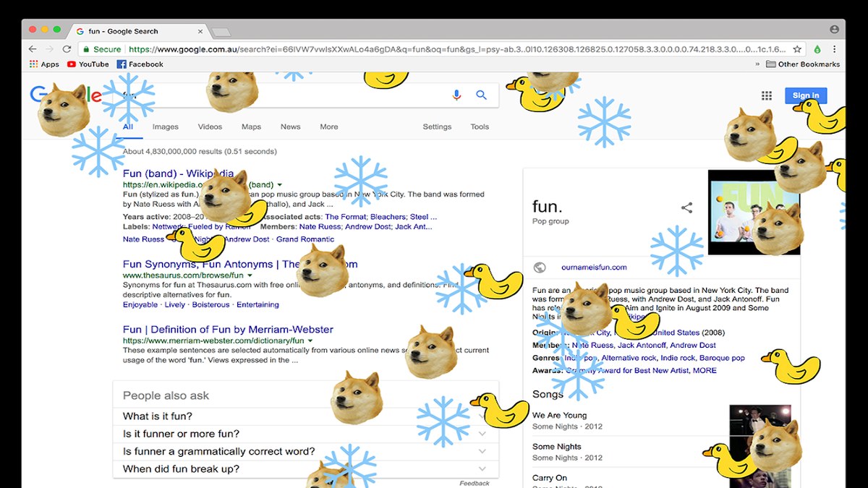Click the browser back arrow
This screenshot has height=488, width=868.
click(x=33, y=49)
